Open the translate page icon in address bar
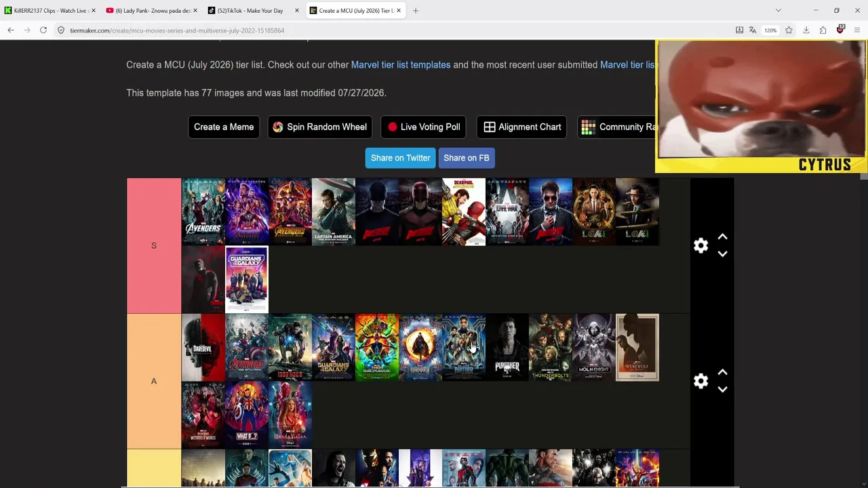Image resolution: width=868 pixels, height=488 pixels. click(x=753, y=30)
